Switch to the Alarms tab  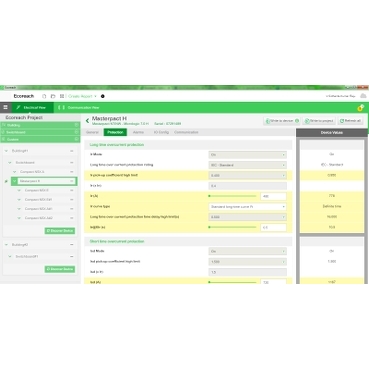tap(138, 132)
